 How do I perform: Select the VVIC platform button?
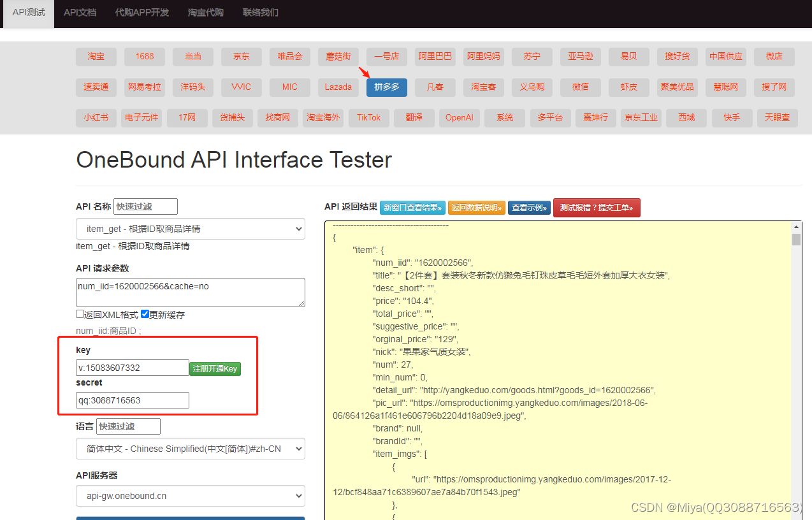pyautogui.click(x=242, y=87)
